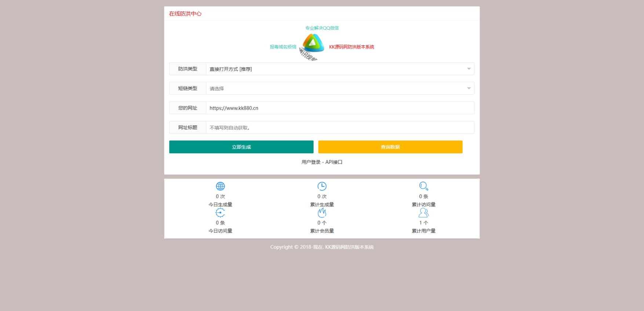The width and height of the screenshot is (644, 311).
Task: Click the 今日生成量 statistic label
Action: click(x=220, y=205)
